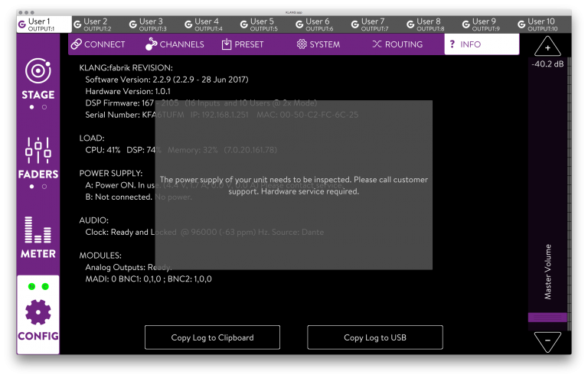588x378 pixels.
Task: Click the KLANG:fabrik REVISION heading
Action: (x=126, y=68)
